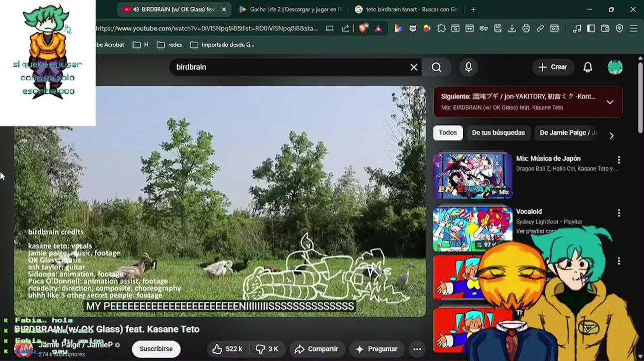The height and width of the screenshot is (361, 644).
Task: Clear the birdbrain search text with X
Action: click(414, 67)
